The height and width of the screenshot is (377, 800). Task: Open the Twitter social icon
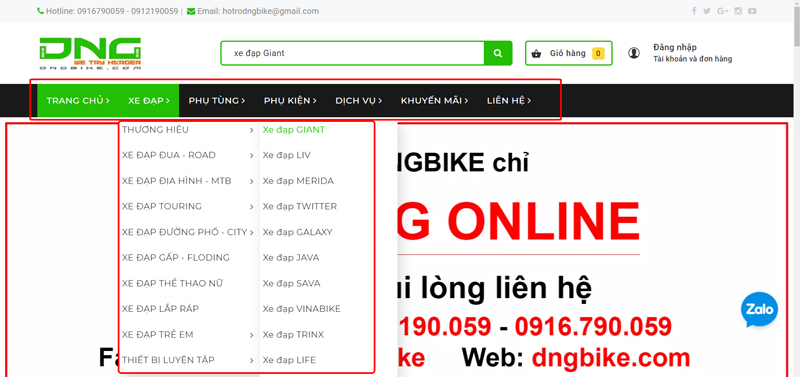[707, 11]
